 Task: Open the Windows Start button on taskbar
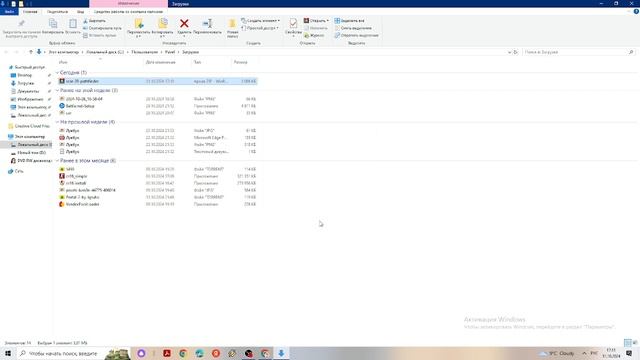(8, 353)
